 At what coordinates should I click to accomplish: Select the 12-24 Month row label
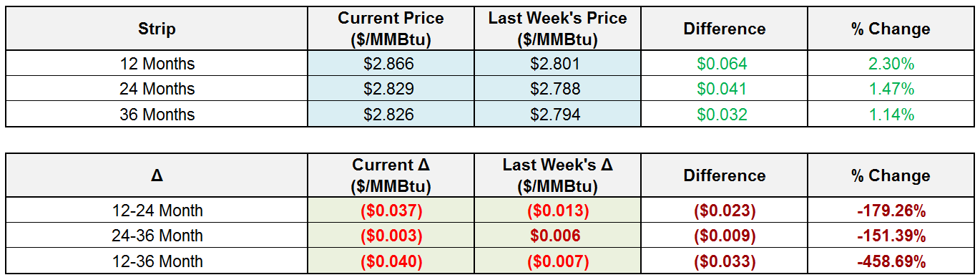tap(157, 211)
